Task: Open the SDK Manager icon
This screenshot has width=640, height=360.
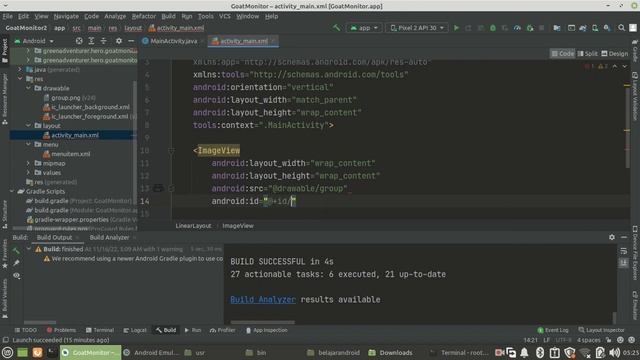Action: point(607,28)
